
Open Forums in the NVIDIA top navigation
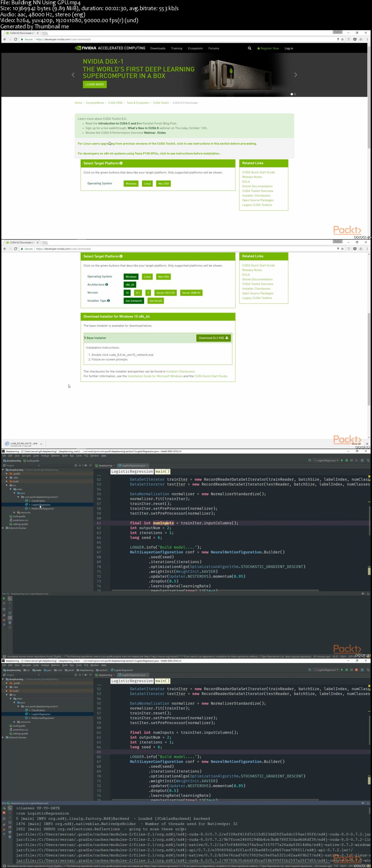(214, 48)
